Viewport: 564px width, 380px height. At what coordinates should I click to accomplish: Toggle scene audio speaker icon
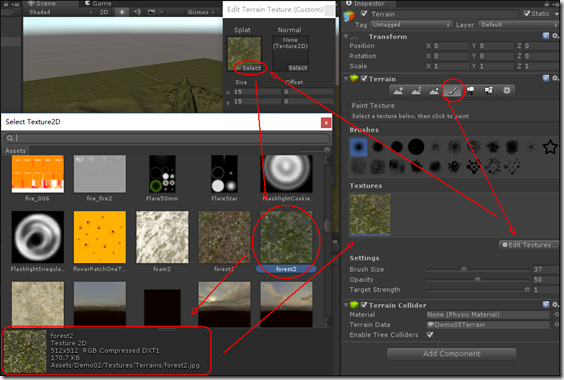click(137, 12)
